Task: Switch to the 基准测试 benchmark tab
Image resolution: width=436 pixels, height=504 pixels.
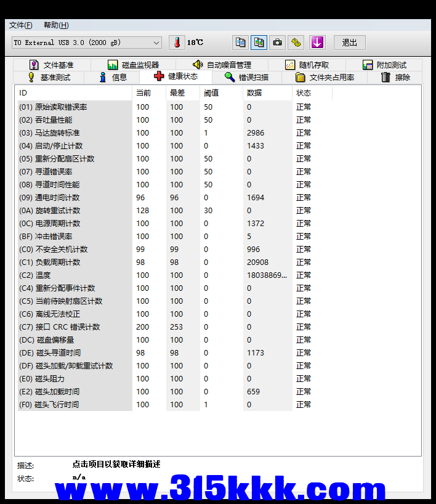Action: click(49, 77)
